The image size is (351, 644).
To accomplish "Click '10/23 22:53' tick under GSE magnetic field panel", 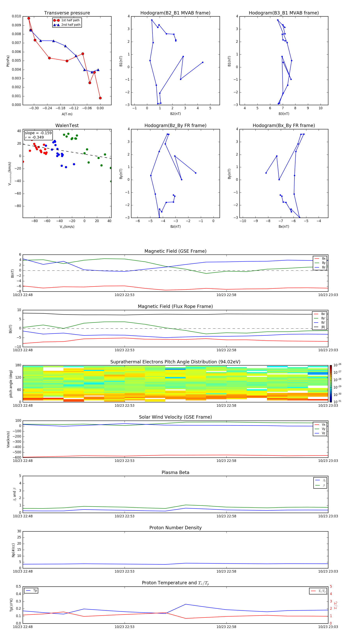I will (x=124, y=295).
